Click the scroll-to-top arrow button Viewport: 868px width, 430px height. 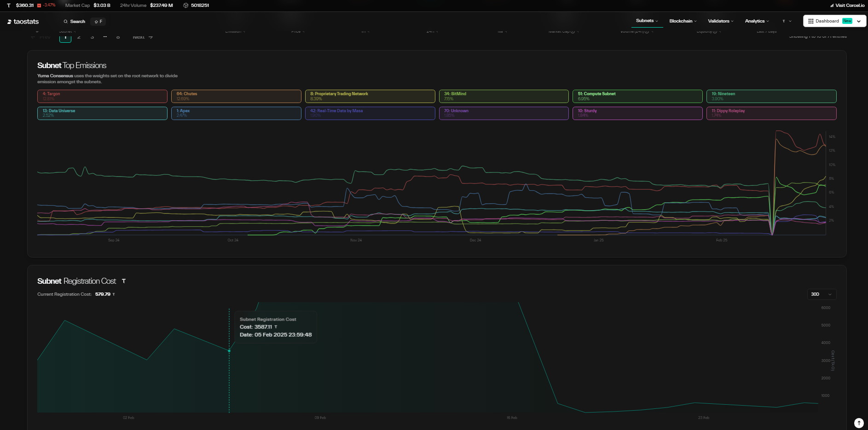click(859, 423)
